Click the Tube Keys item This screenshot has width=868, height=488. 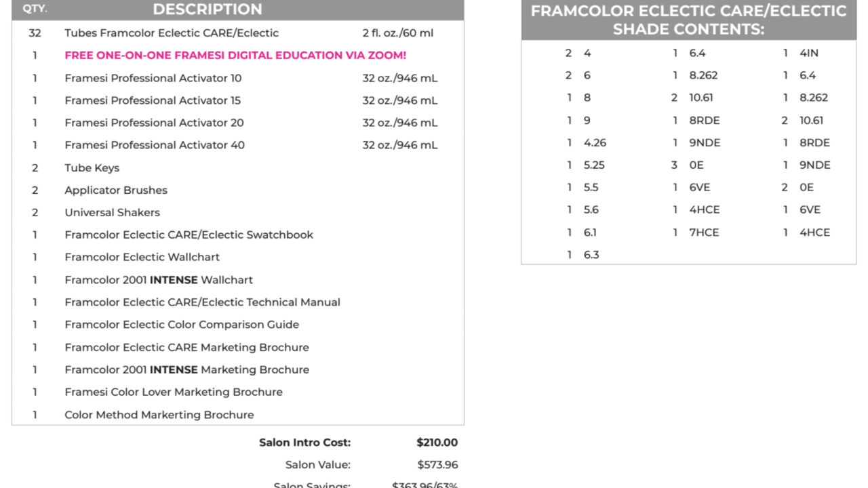coord(92,168)
